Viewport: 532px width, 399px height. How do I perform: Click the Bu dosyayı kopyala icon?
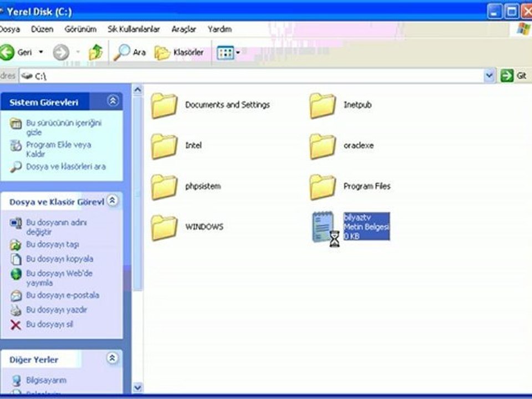tap(16, 259)
